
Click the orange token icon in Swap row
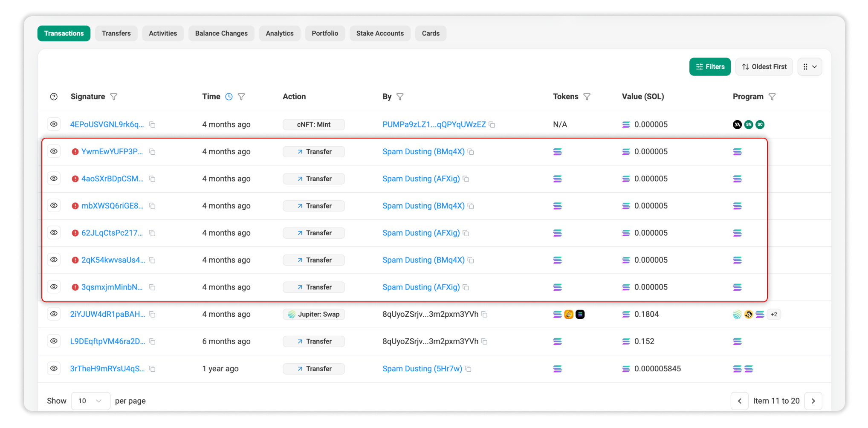click(569, 315)
